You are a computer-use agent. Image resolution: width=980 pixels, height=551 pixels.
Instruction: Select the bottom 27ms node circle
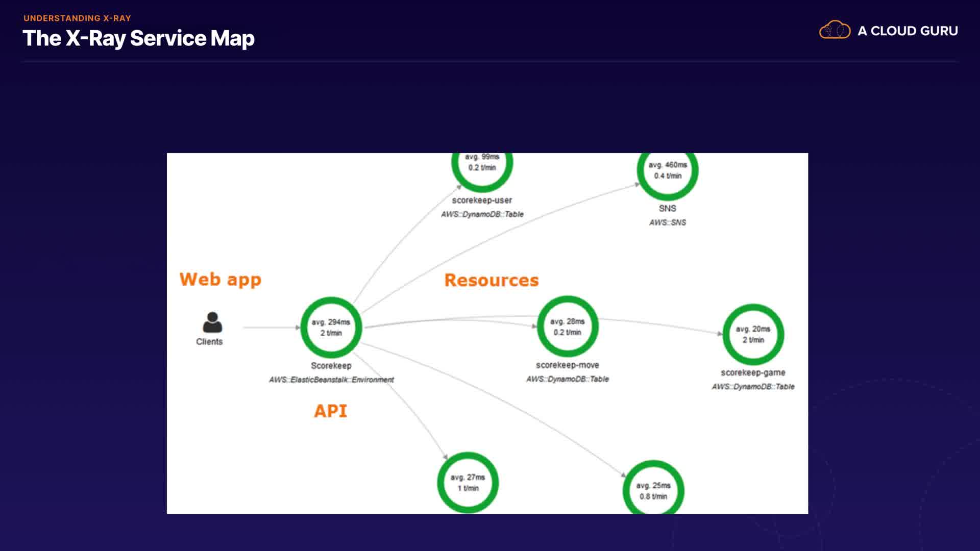468,482
